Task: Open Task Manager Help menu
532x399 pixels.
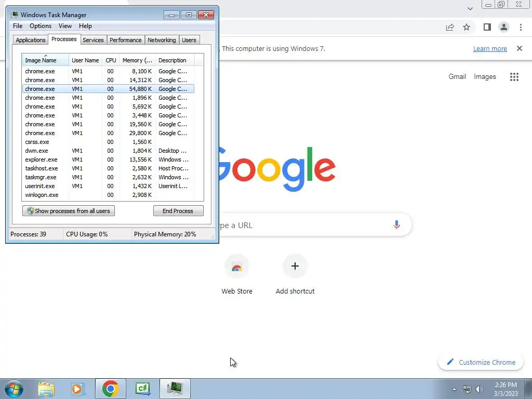Action: click(x=85, y=26)
